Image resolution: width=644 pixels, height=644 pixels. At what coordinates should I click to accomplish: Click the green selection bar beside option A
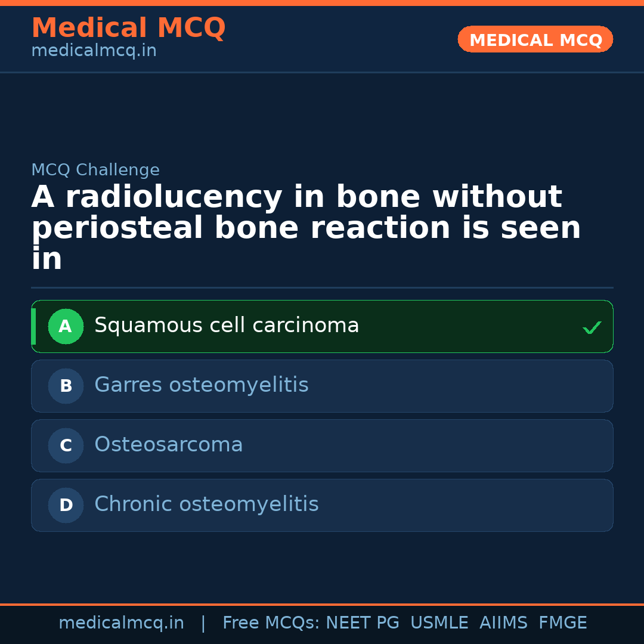tap(33, 326)
